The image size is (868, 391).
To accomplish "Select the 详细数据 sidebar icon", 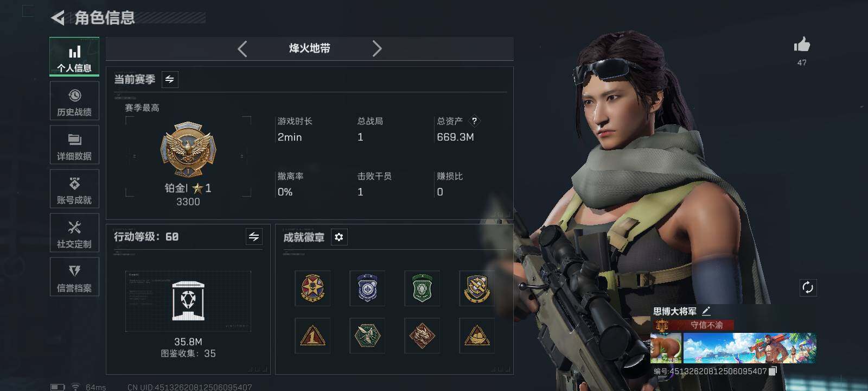I will point(74,144).
